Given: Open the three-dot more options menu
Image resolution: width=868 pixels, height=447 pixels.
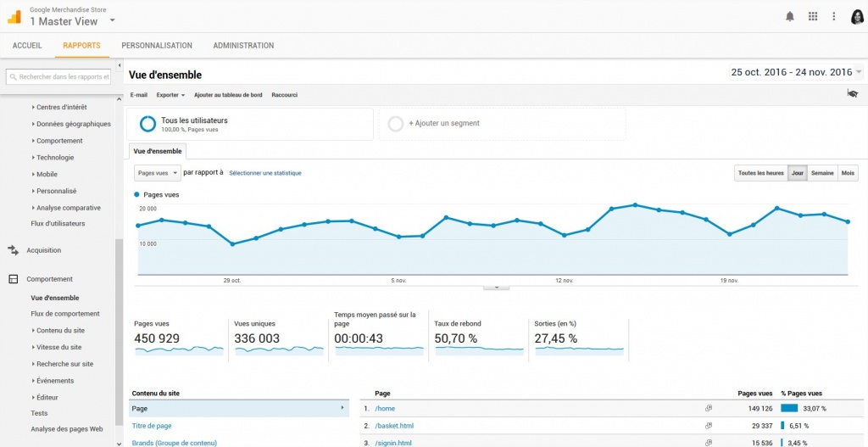Looking at the screenshot, I should [x=834, y=17].
